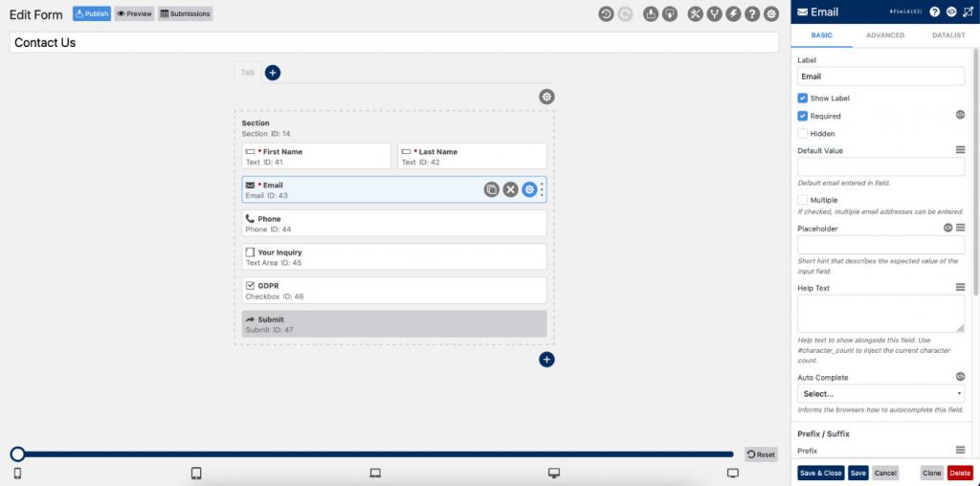Switch to the Datalist tab

tap(947, 35)
